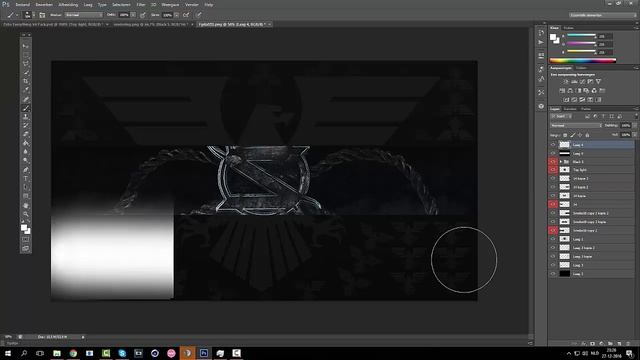Viewport: 640px width, 360px height.
Task: Select the Lasso tool
Action: click(x=26, y=64)
